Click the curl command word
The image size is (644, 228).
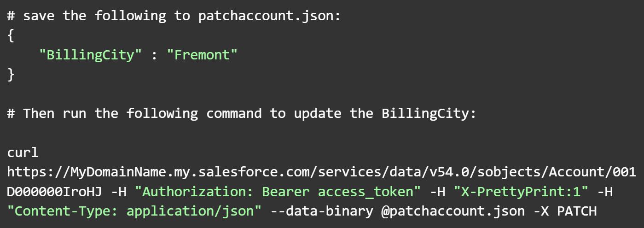(x=23, y=152)
